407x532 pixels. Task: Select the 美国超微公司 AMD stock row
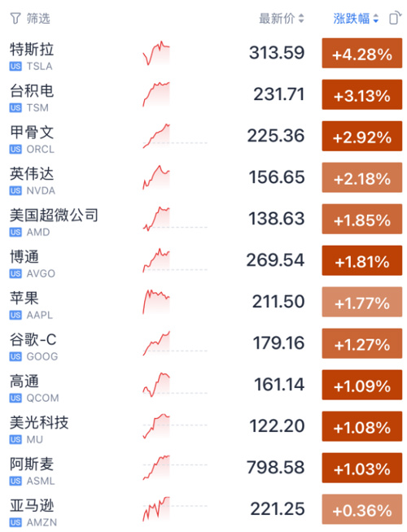[203, 219]
